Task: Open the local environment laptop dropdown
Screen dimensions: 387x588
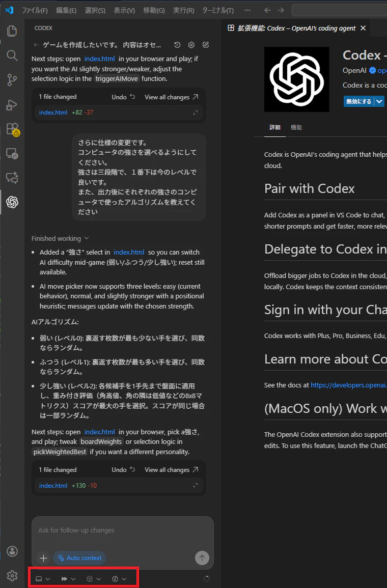Action: click(42, 579)
